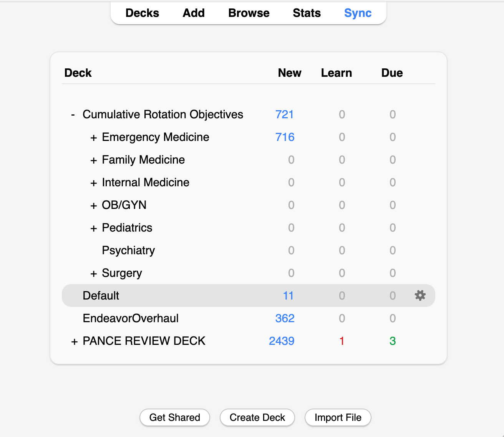View the Stats tab
The image size is (504, 437).
307,13
